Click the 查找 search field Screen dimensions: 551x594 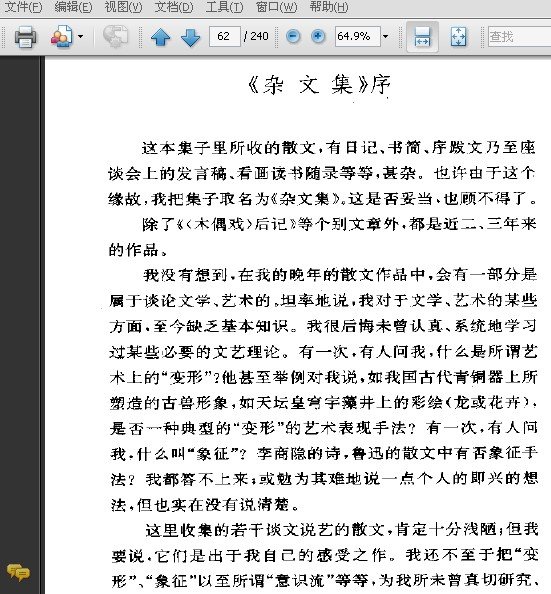[519, 36]
